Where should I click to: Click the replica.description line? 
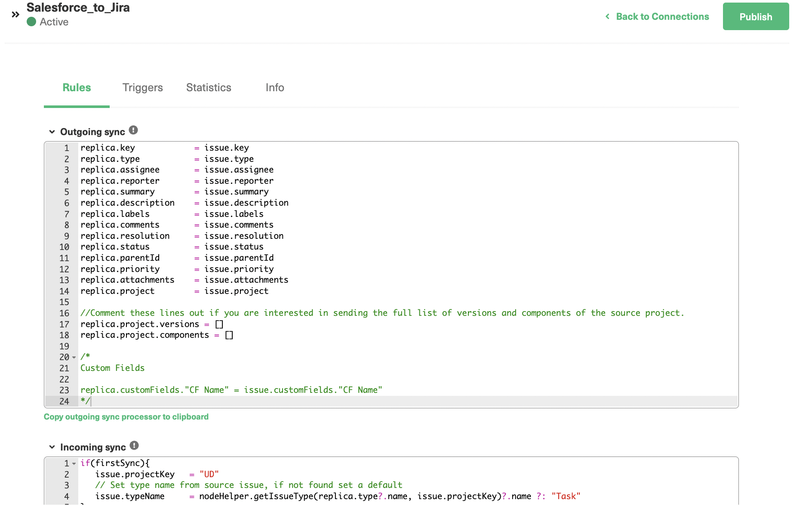click(185, 203)
